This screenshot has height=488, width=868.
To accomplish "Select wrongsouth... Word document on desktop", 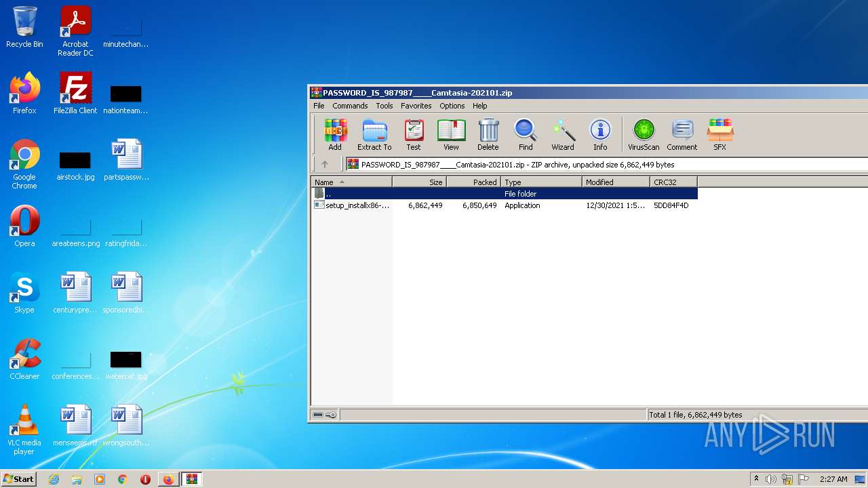I will 126,426.
